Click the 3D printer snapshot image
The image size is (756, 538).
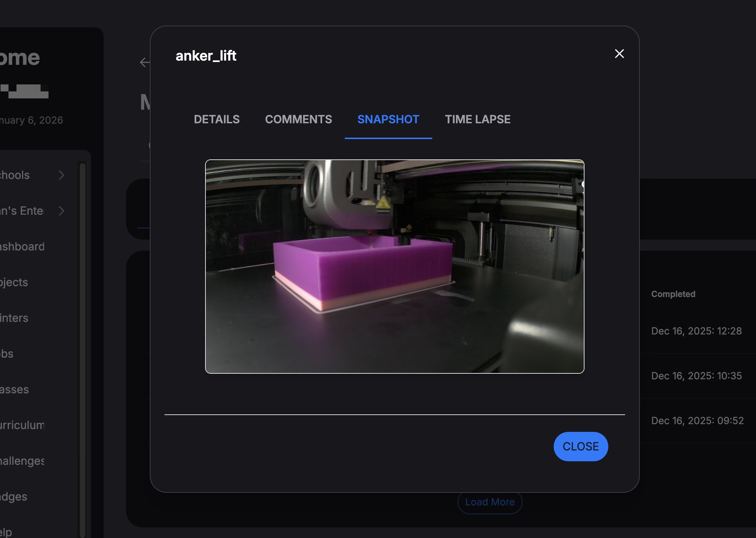(394, 266)
